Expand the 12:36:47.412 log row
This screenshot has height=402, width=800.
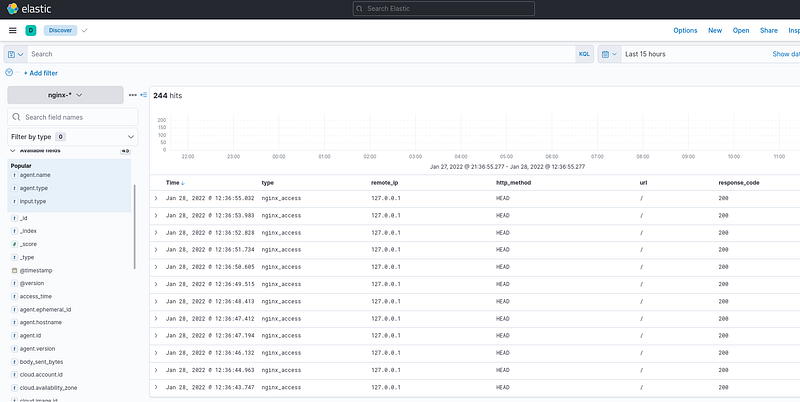pos(156,318)
